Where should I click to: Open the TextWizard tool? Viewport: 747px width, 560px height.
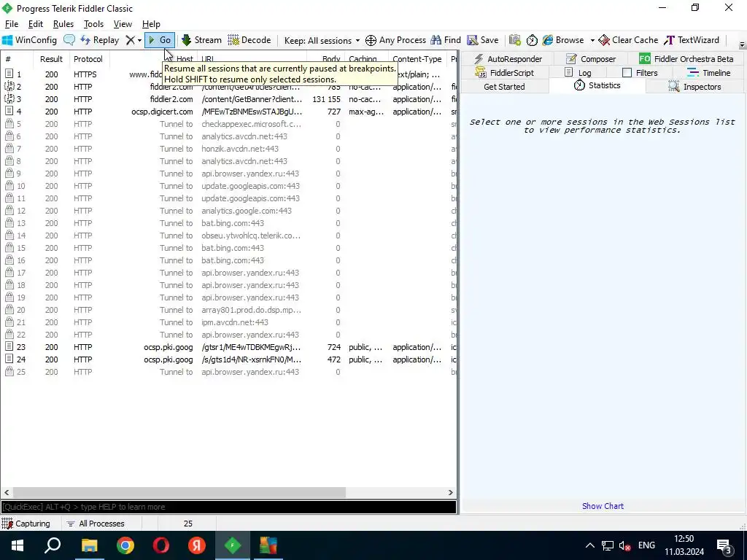pyautogui.click(x=692, y=40)
